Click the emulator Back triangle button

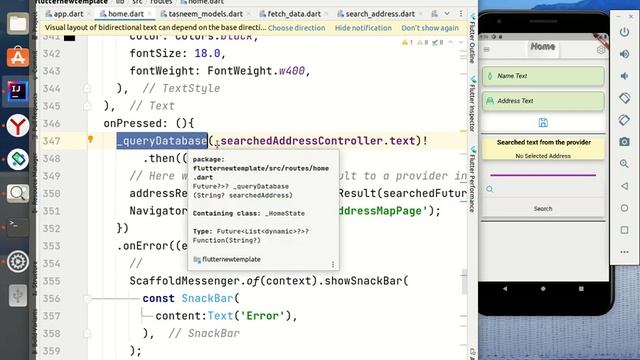click(624, 186)
